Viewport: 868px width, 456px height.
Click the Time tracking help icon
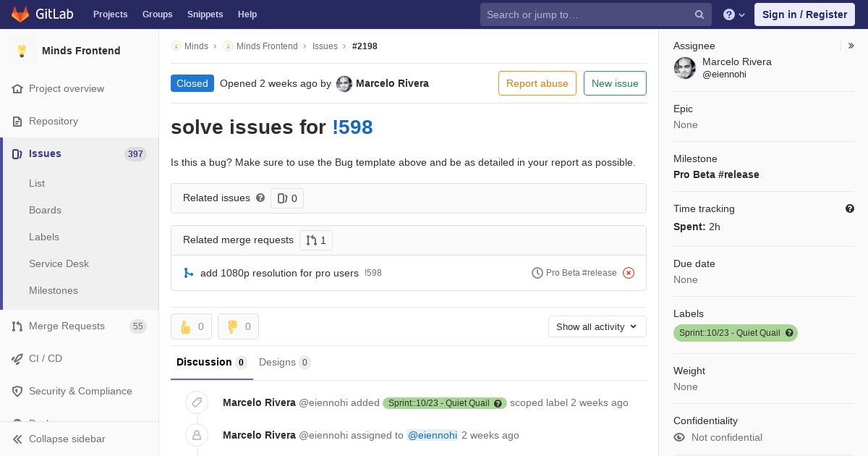(x=850, y=208)
